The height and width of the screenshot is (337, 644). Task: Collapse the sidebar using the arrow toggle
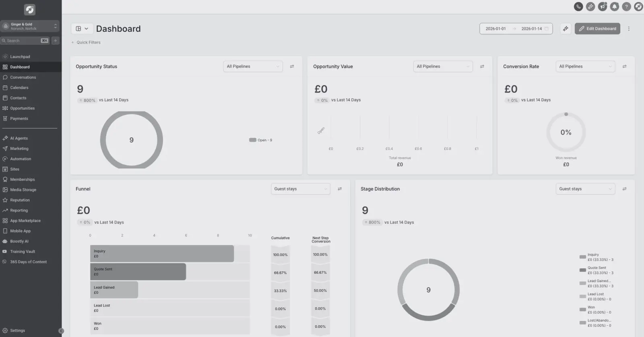tap(61, 331)
